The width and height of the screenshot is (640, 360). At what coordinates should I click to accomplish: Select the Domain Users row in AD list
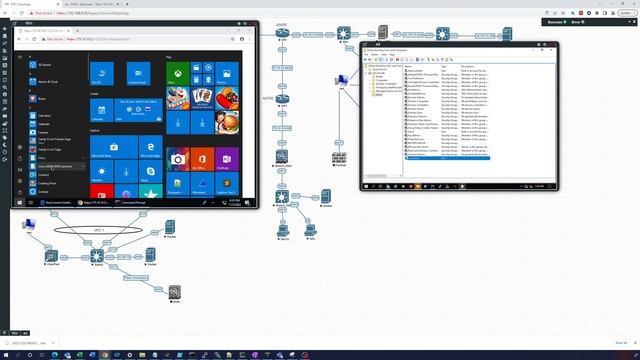point(447,113)
